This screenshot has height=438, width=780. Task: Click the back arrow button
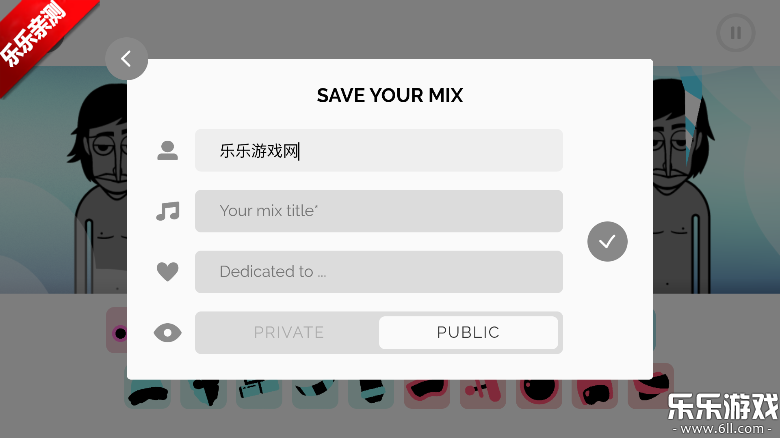point(126,59)
